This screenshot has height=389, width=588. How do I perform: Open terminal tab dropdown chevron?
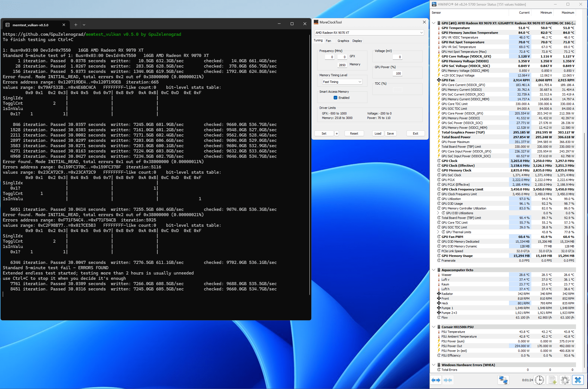[84, 25]
